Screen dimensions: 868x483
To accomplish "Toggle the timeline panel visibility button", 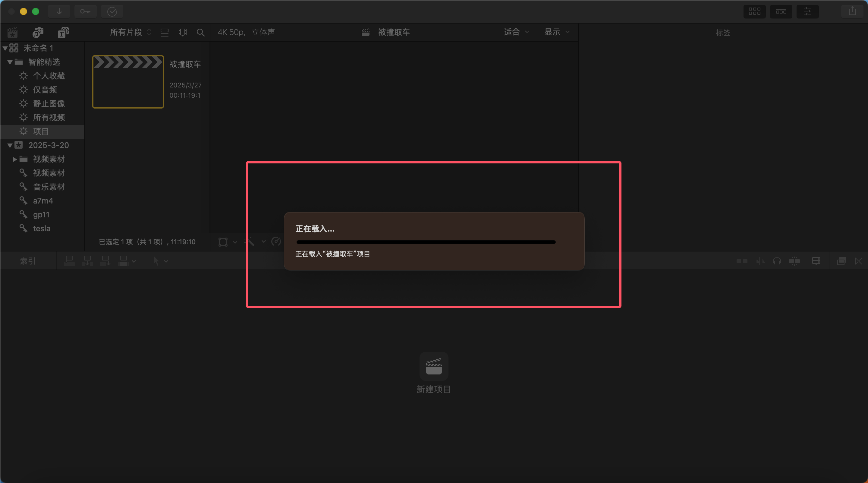I will click(x=781, y=11).
